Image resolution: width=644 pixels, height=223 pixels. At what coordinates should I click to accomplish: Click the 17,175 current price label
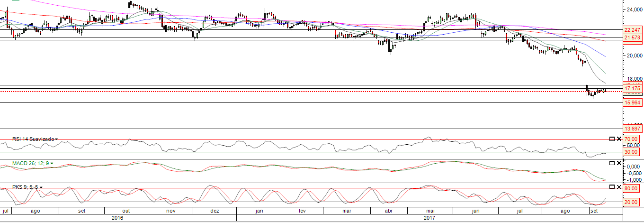pos(633,88)
